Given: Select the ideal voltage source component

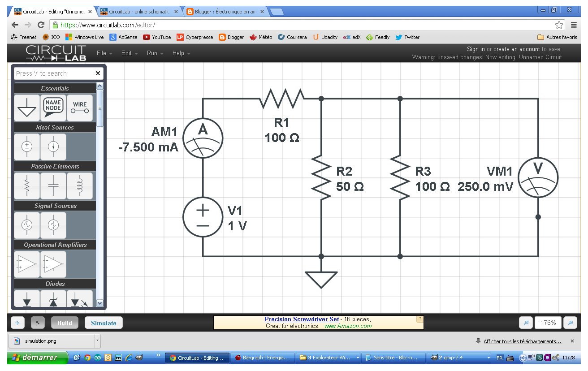Looking at the screenshot, I should pos(27,147).
